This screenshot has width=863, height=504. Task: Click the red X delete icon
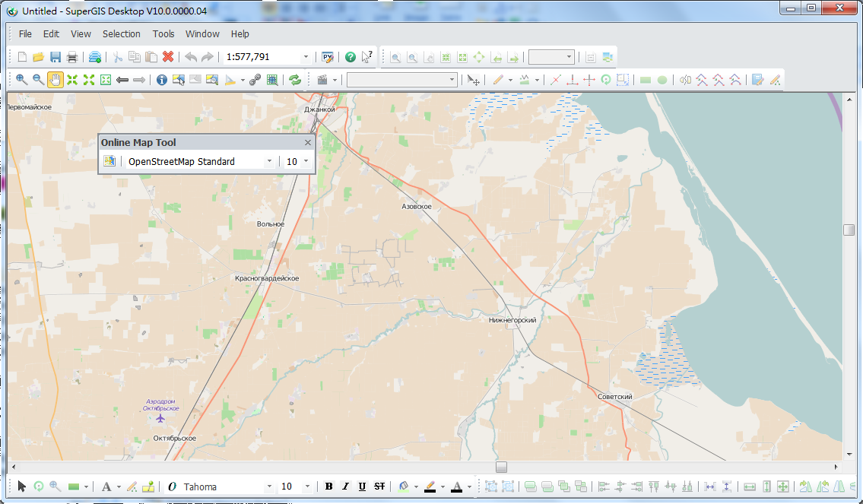(168, 57)
